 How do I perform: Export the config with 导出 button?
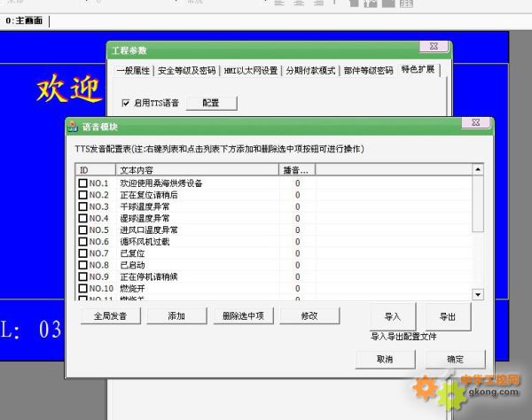tap(448, 316)
